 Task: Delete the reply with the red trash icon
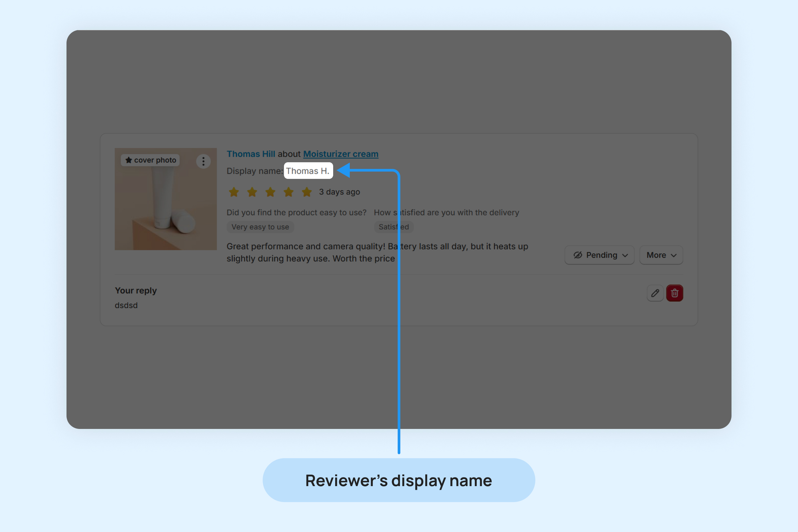674,293
